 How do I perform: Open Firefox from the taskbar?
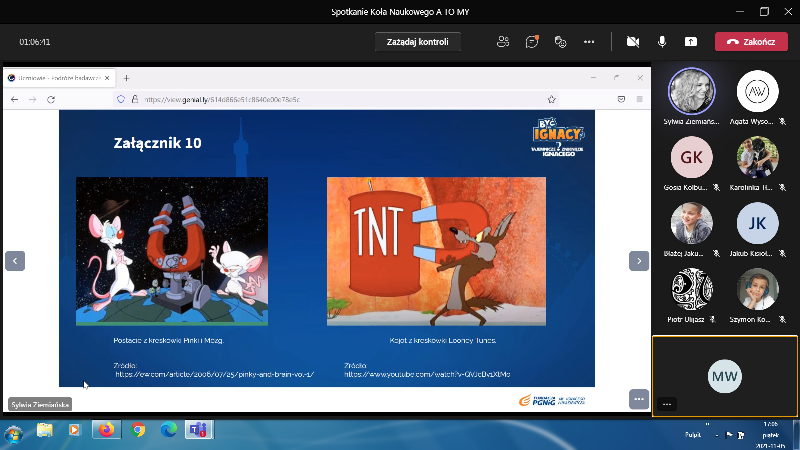tap(107, 430)
